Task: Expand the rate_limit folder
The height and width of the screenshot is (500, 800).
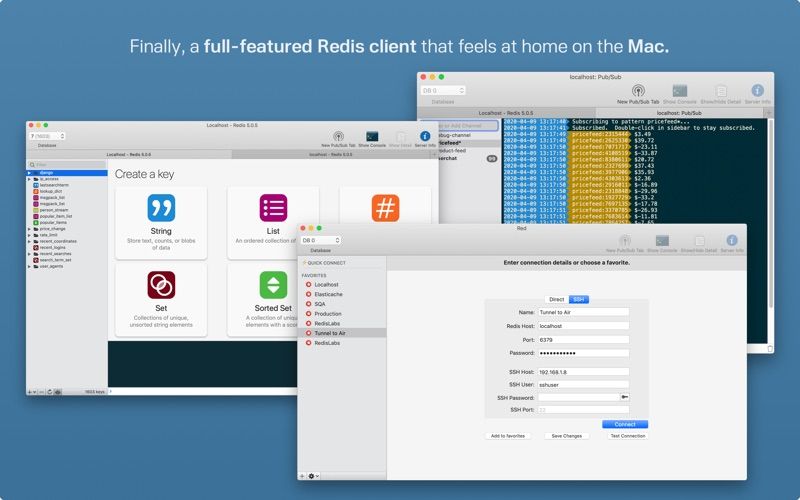Action: pos(29,235)
